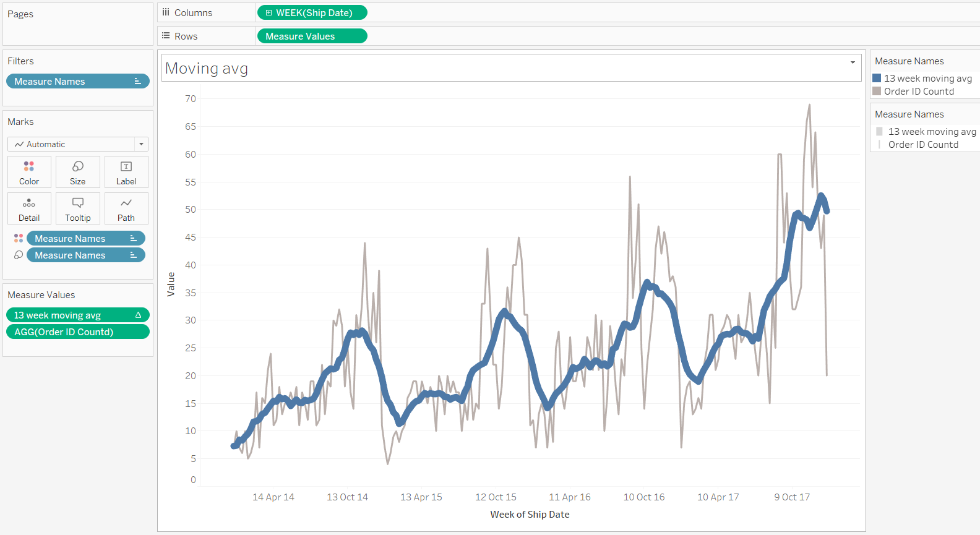
Task: Open the Label marks button
Action: (x=126, y=172)
